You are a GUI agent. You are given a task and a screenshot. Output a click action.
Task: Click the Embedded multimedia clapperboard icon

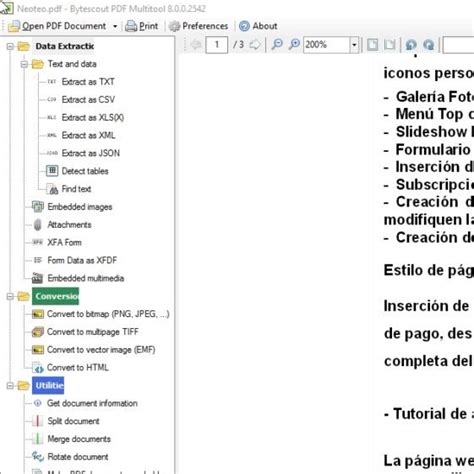point(37,278)
